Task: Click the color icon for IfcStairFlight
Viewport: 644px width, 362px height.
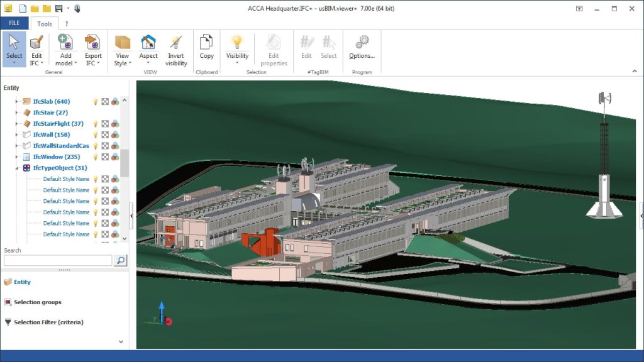Action: 115,124
